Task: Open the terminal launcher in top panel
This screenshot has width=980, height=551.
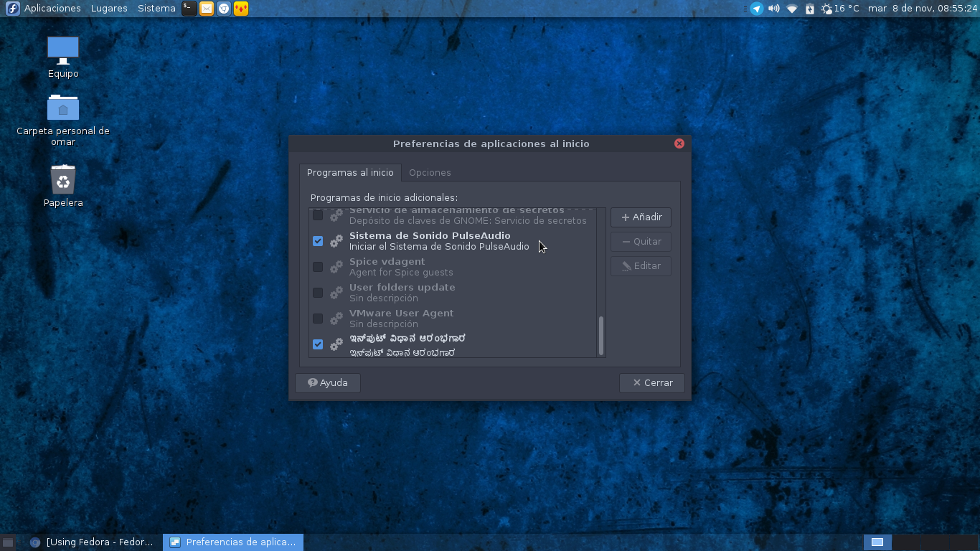Action: point(189,9)
